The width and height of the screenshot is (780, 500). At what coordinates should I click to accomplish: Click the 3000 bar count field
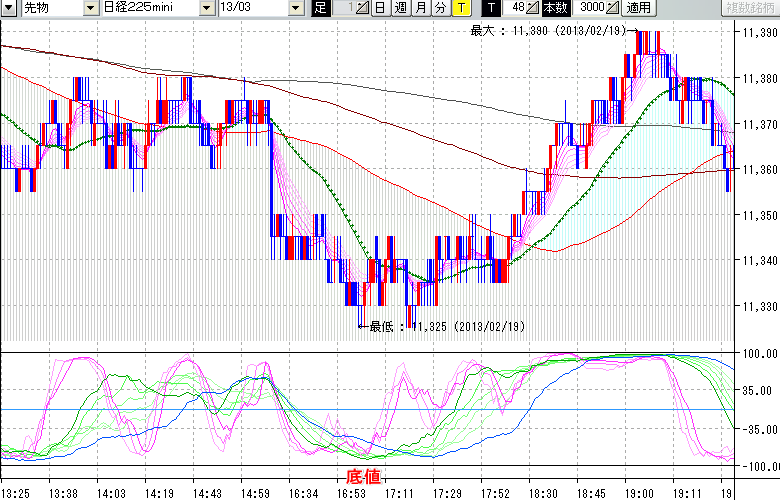click(x=590, y=8)
